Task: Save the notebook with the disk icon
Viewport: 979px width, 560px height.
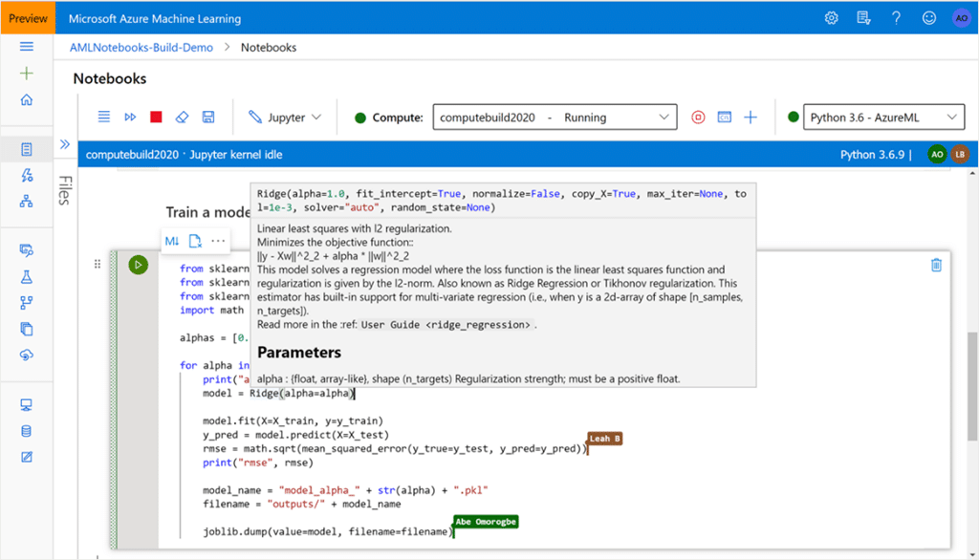Action: tap(207, 117)
